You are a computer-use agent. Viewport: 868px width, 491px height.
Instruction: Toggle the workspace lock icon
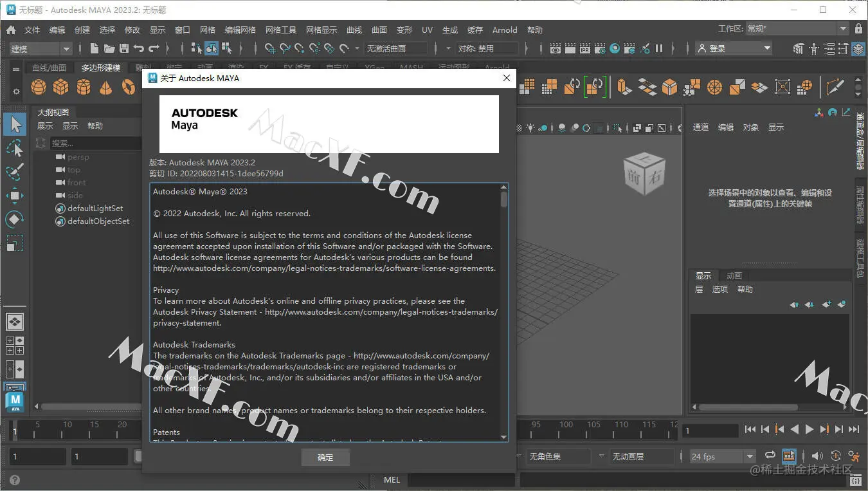tap(859, 29)
